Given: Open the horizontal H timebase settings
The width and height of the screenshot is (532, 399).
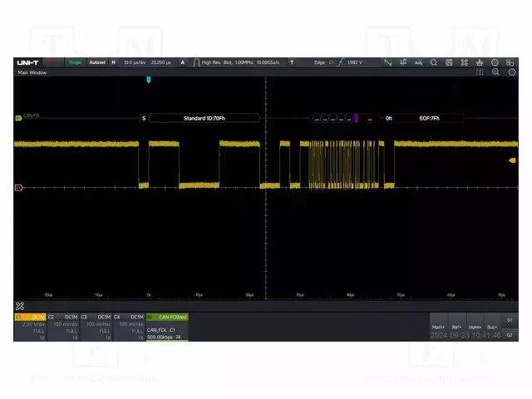Looking at the screenshot, I should pyautogui.click(x=113, y=62).
